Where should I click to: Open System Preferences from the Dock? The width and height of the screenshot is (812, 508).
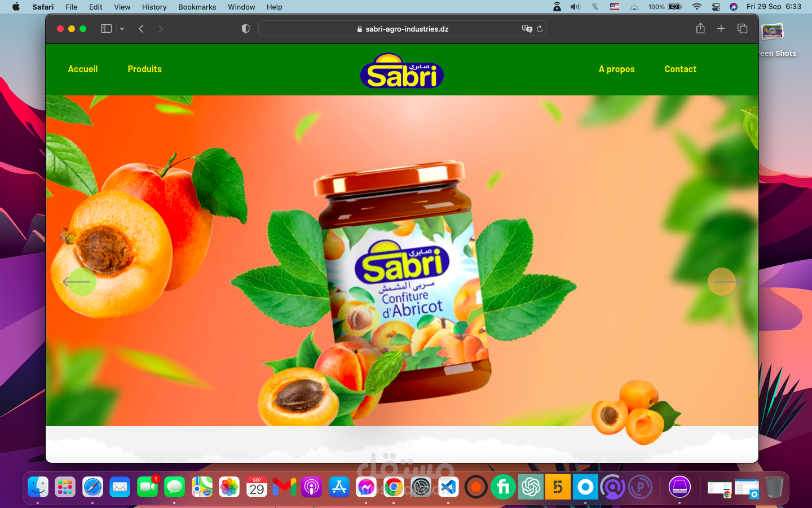point(421,487)
